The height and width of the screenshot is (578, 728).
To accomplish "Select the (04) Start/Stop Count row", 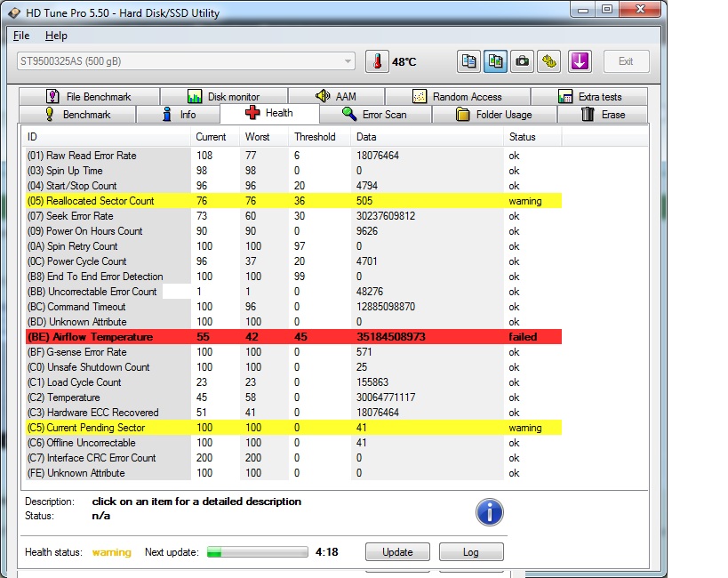I will tap(293, 186).
